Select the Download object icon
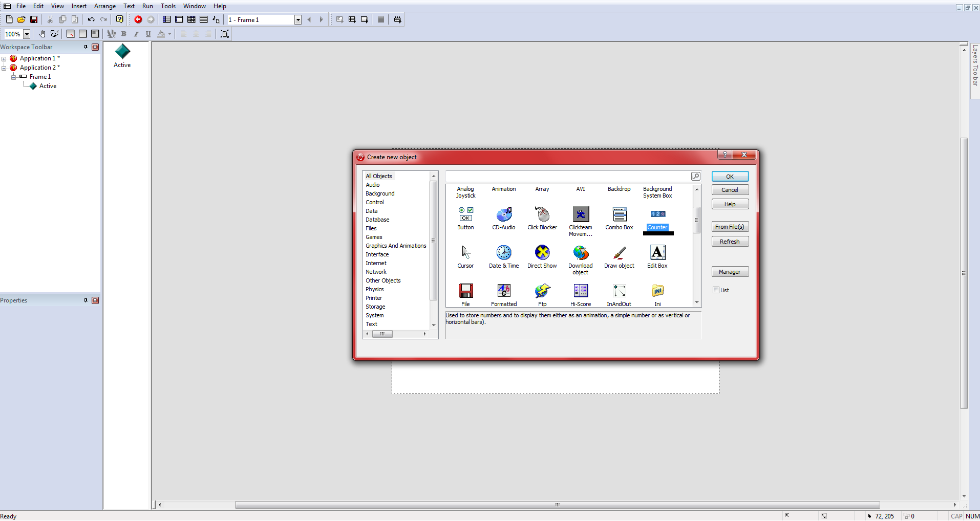Viewport: 980px width, 521px height. [x=581, y=252]
